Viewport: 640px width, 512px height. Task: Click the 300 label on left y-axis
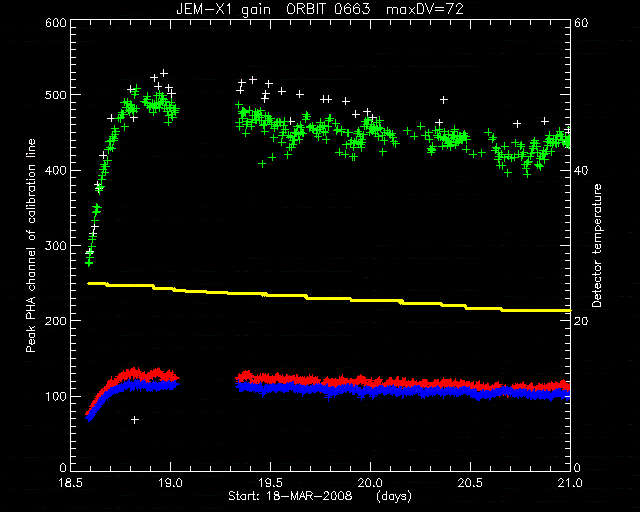click(56, 245)
